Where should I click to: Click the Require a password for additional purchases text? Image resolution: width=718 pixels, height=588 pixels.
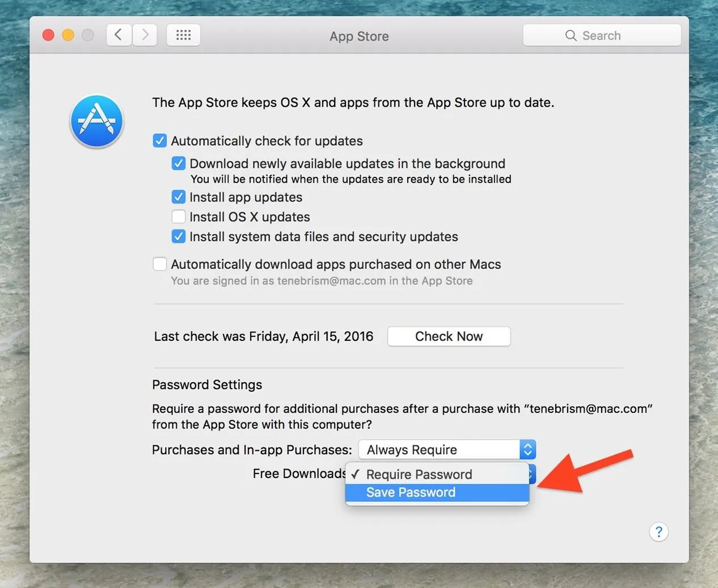pyautogui.click(x=402, y=416)
